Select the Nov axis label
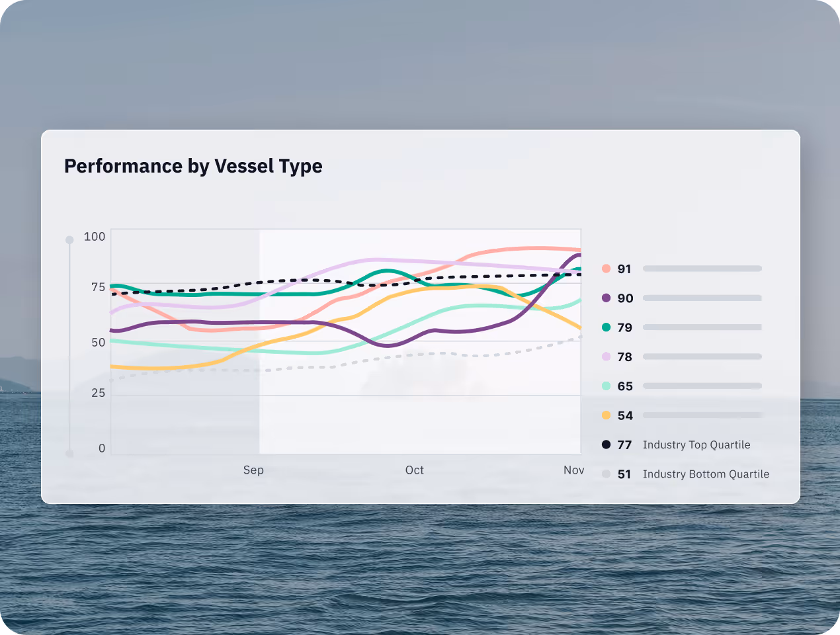This screenshot has width=840, height=635. click(x=573, y=470)
